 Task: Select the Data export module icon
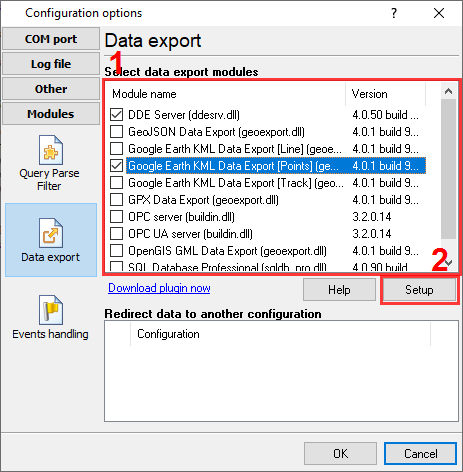point(51,233)
